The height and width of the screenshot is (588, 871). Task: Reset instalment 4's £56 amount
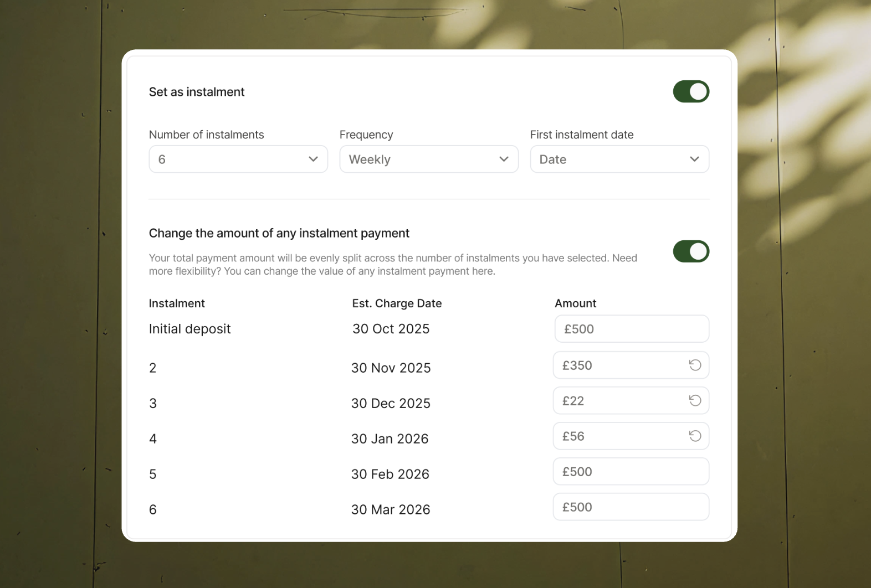tap(695, 436)
